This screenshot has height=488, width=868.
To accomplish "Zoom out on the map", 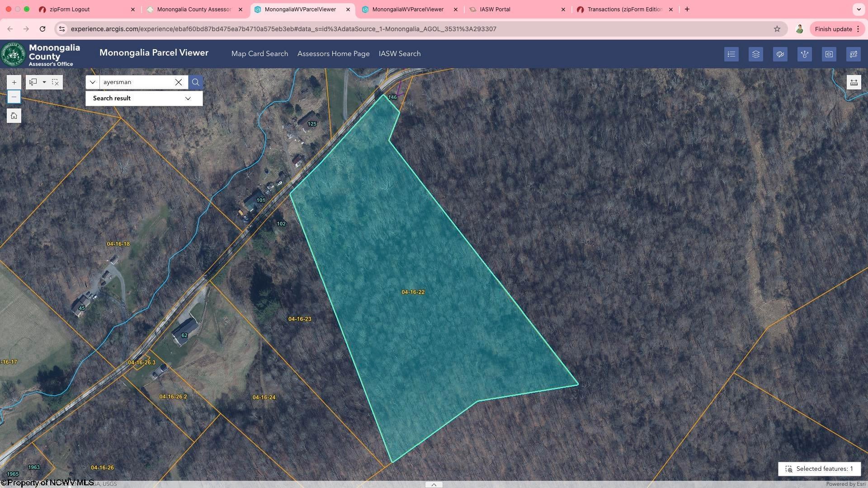I will click(14, 97).
